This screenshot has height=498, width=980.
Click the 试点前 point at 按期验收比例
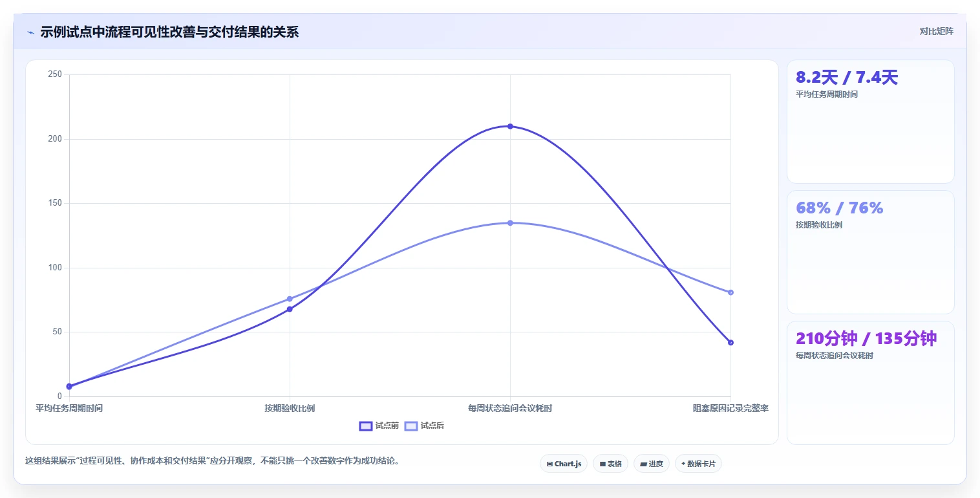[290, 309]
